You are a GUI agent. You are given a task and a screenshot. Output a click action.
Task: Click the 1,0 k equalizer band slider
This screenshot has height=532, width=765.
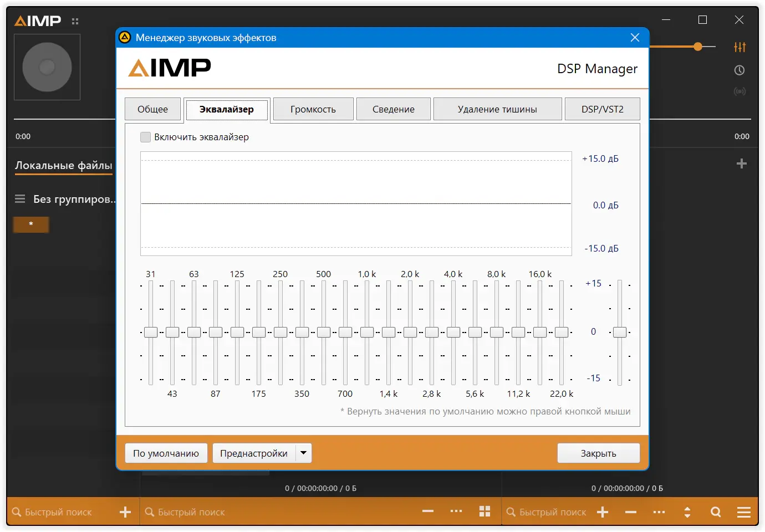click(367, 332)
